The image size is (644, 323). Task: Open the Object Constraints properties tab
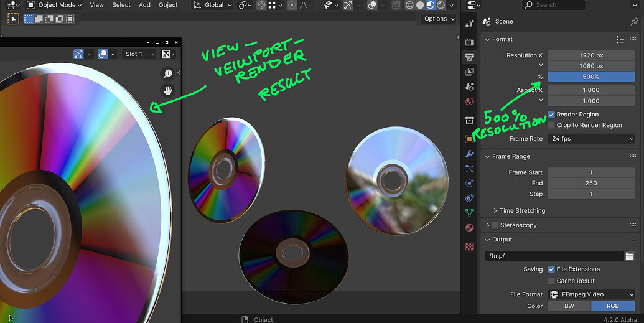(x=469, y=198)
